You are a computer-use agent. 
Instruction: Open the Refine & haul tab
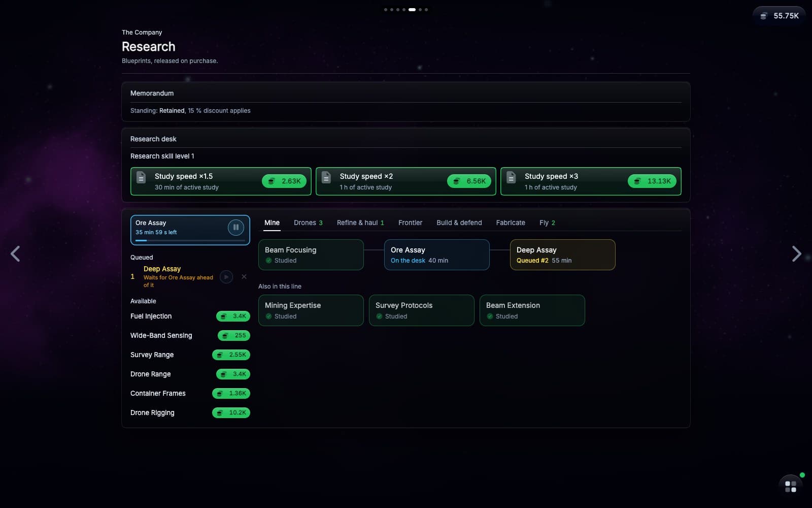pyautogui.click(x=360, y=223)
